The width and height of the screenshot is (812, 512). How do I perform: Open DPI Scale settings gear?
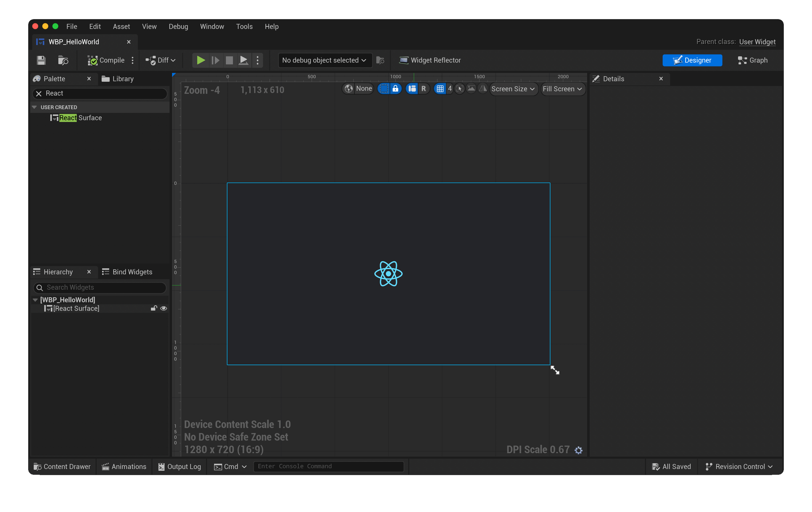(579, 450)
